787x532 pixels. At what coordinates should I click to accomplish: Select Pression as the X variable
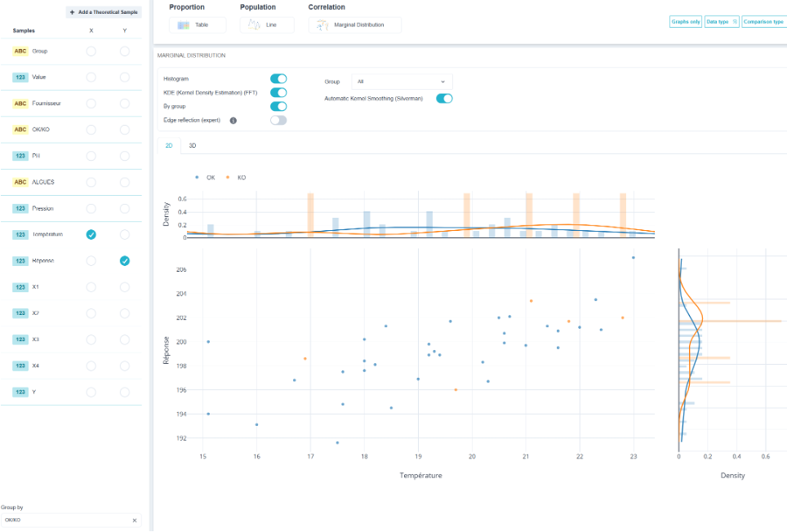pyautogui.click(x=91, y=209)
